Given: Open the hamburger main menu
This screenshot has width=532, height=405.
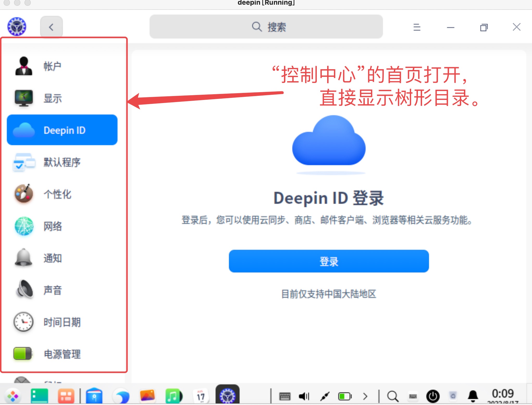Looking at the screenshot, I should point(417,27).
